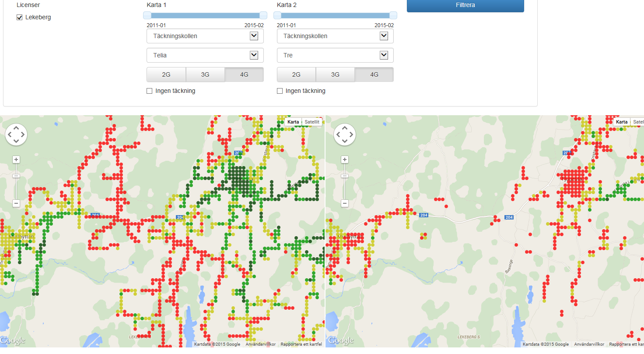Switch Telia map to Karta view
This screenshot has width=644, height=354.
(293, 122)
